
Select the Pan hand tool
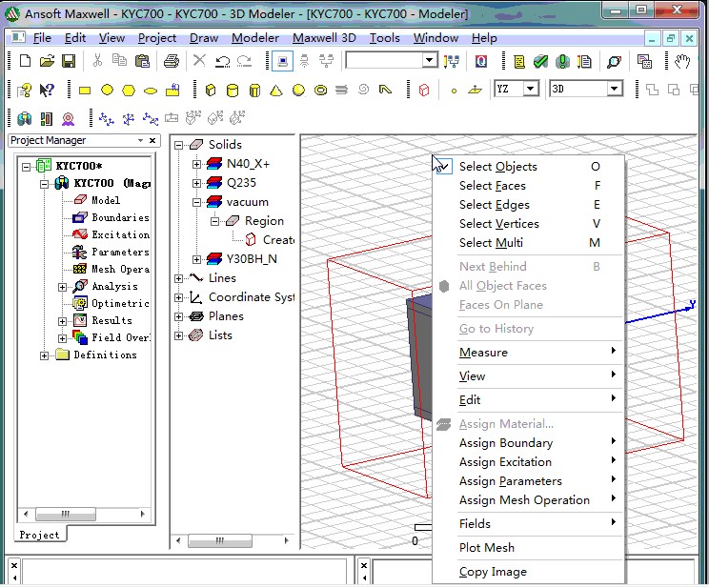coord(682,61)
